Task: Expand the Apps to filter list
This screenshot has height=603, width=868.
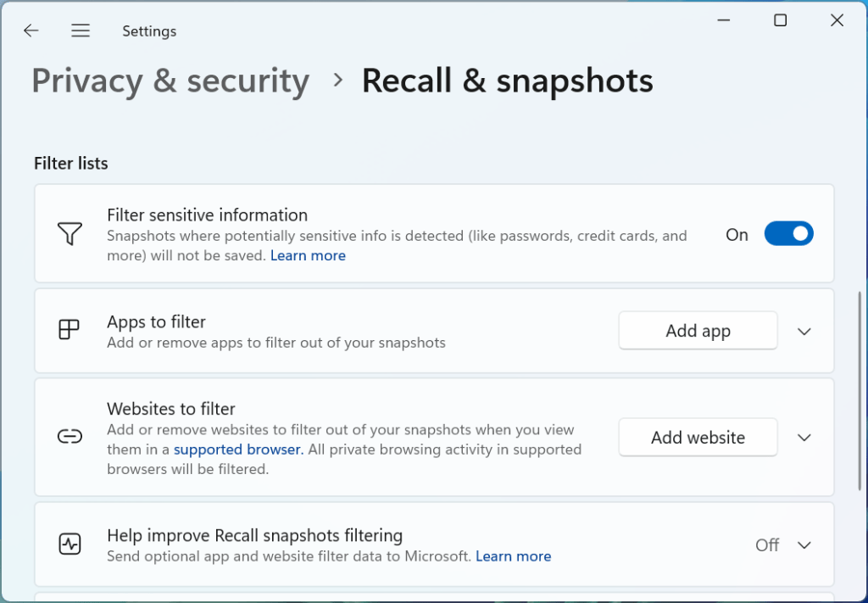Action: point(804,331)
